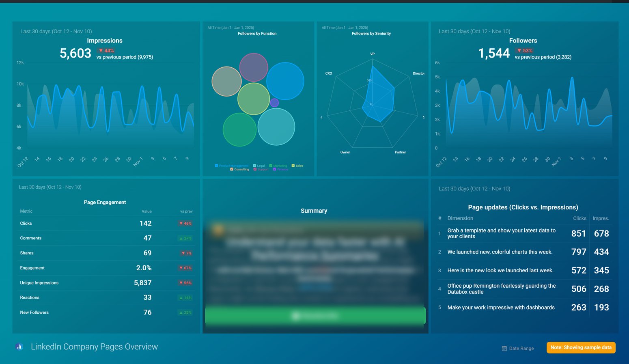The image size is (629, 364).
Task: Toggle the Sales legend checkbox
Action: 293,166
